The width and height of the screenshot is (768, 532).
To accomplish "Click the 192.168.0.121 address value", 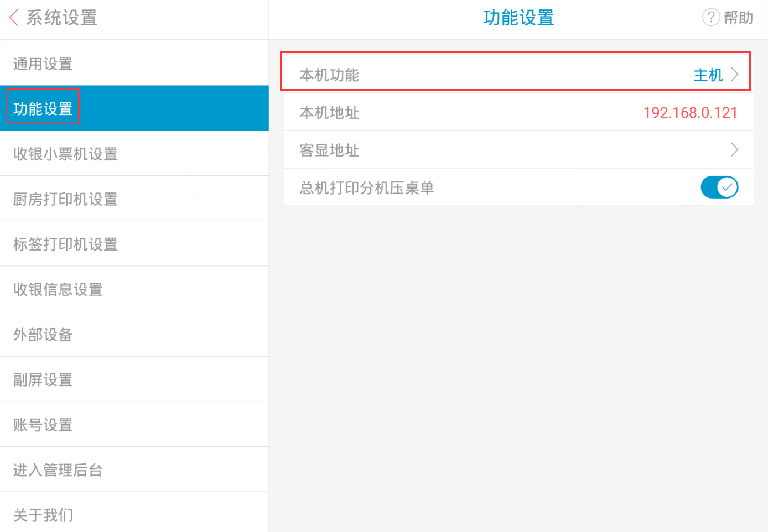I will [691, 113].
